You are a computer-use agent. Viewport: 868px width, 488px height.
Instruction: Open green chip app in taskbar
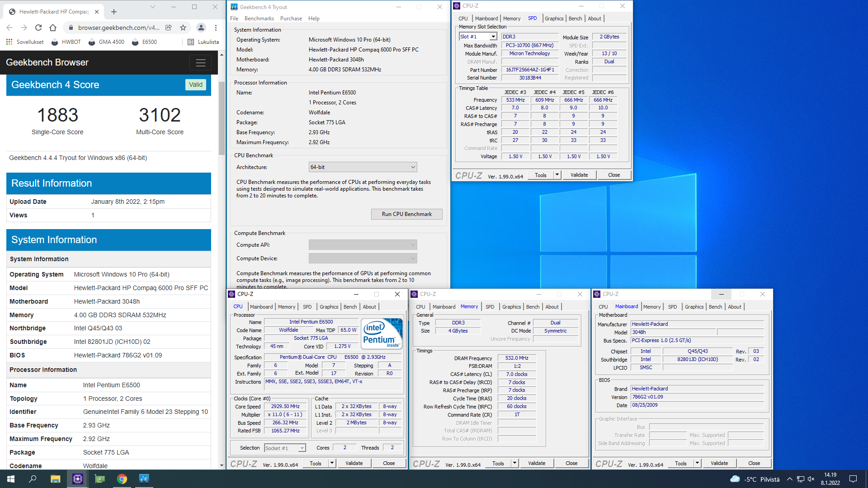[100, 479]
